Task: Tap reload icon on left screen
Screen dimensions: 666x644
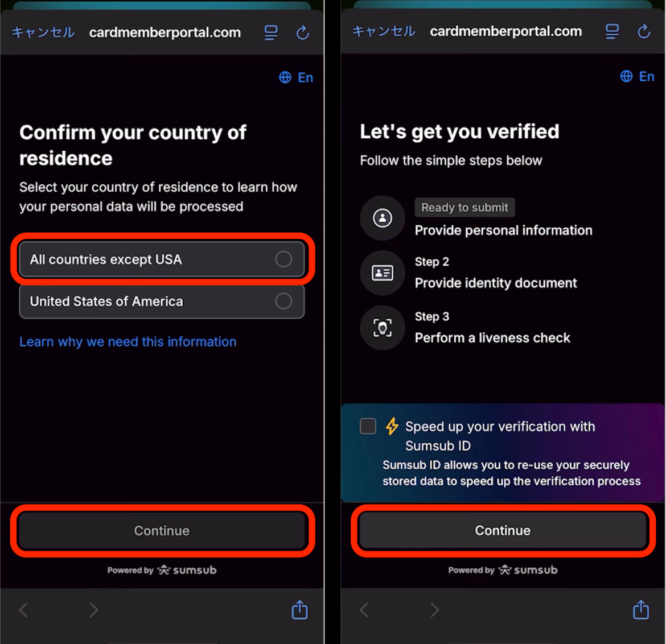Action: (x=302, y=32)
